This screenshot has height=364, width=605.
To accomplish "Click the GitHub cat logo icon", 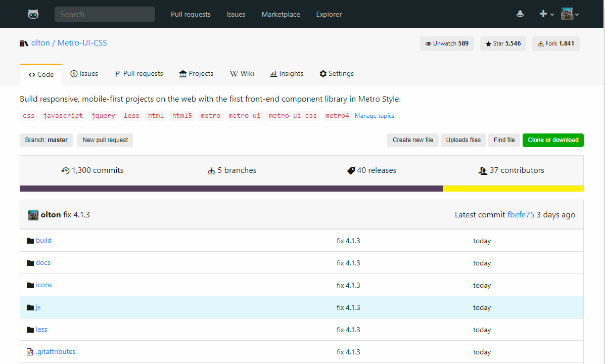I will (33, 14).
